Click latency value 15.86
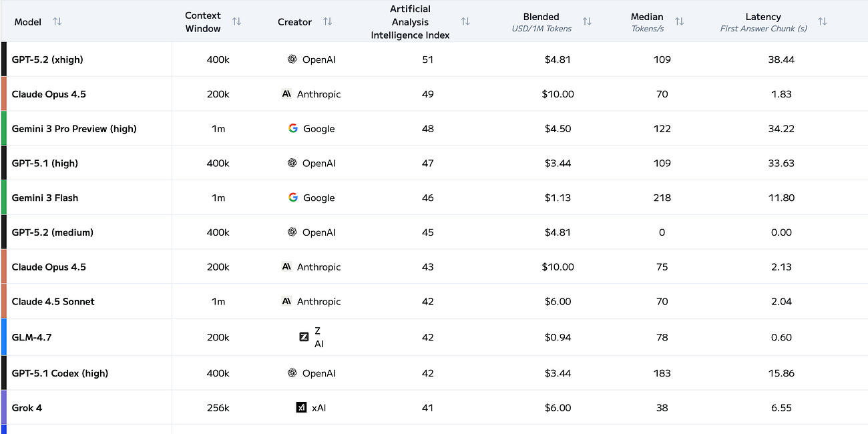Image resolution: width=868 pixels, height=434 pixels. tap(781, 373)
